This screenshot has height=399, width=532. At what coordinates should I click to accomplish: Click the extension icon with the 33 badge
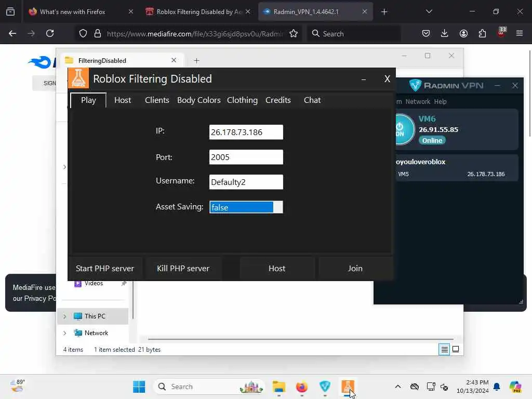(501, 33)
